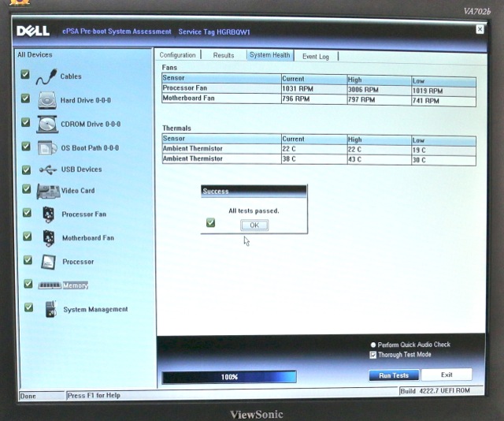This screenshot has width=504, height=421.
Task: Select Perform Quick Audio Check radio
Action: pyautogui.click(x=373, y=345)
